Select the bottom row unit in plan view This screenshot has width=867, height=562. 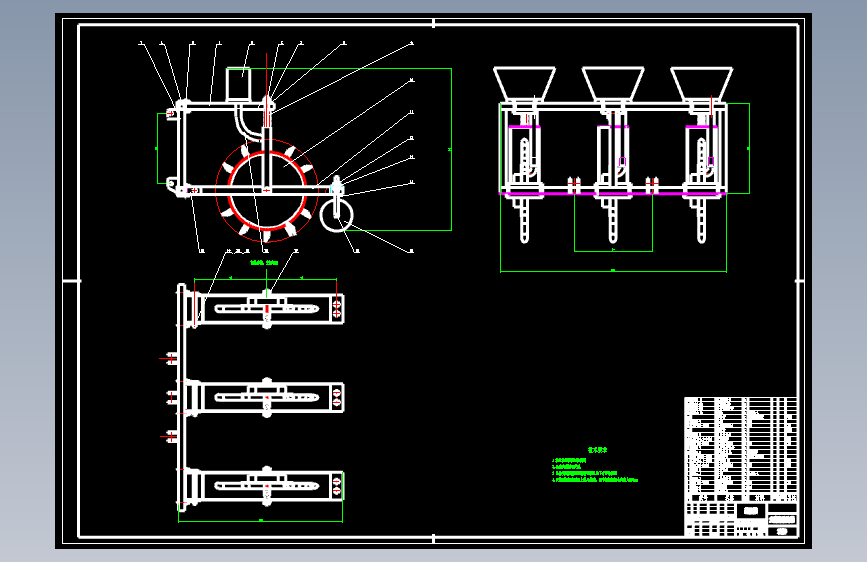[x=264, y=486]
